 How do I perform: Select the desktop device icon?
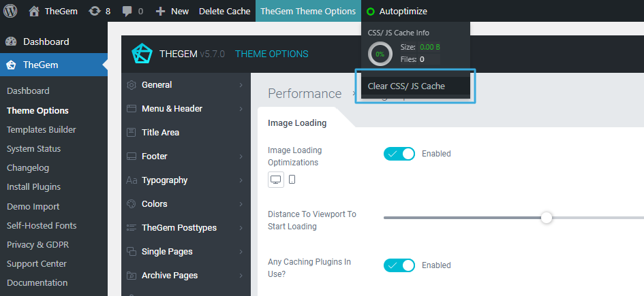point(275,180)
